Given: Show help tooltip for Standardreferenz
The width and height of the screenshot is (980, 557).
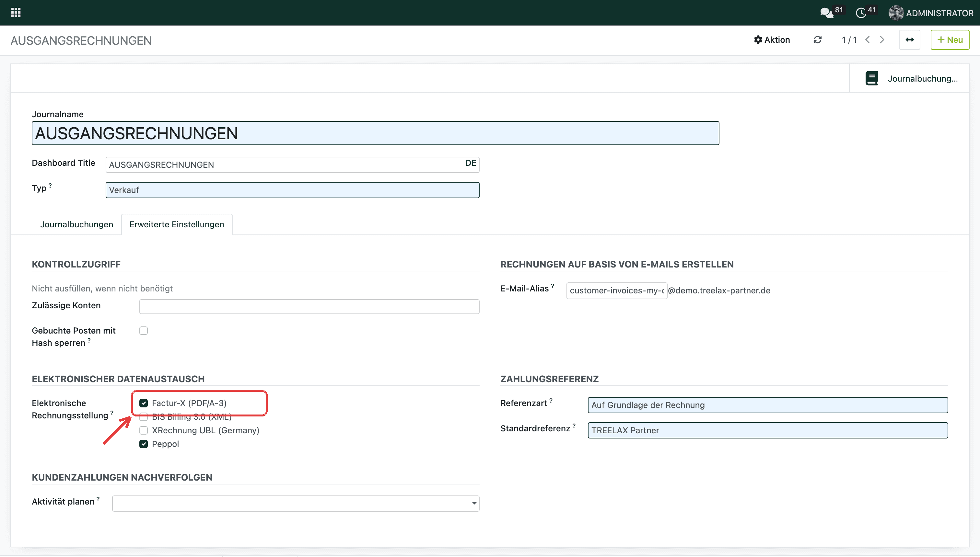Looking at the screenshot, I should click(x=574, y=426).
